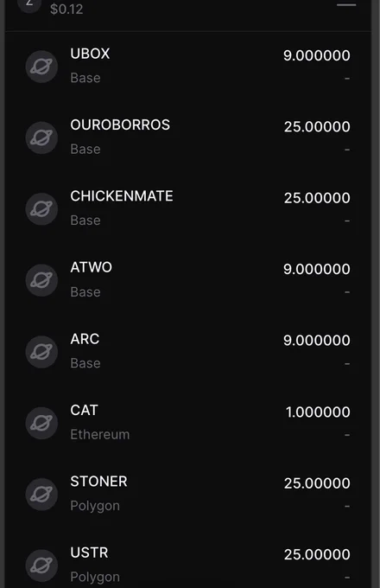Image resolution: width=380 pixels, height=588 pixels.
Task: Click the OUROBORROS token planet icon
Action: click(41, 137)
